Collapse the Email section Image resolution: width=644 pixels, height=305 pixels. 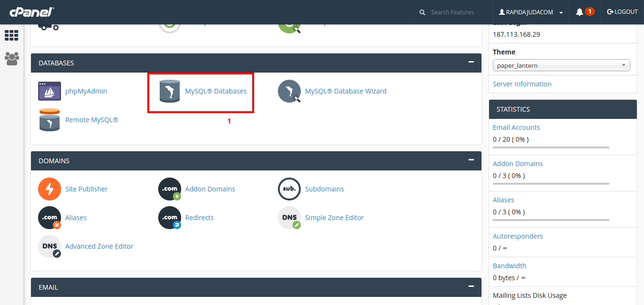[x=471, y=286]
